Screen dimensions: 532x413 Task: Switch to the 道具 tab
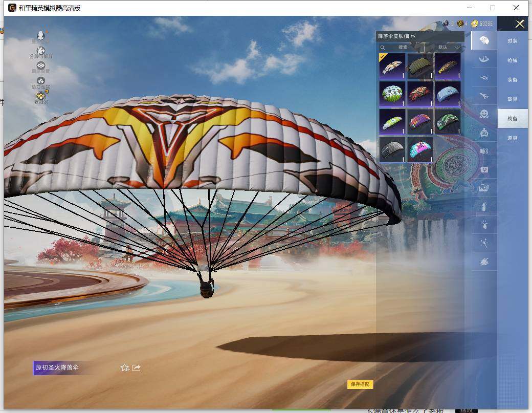click(513, 138)
